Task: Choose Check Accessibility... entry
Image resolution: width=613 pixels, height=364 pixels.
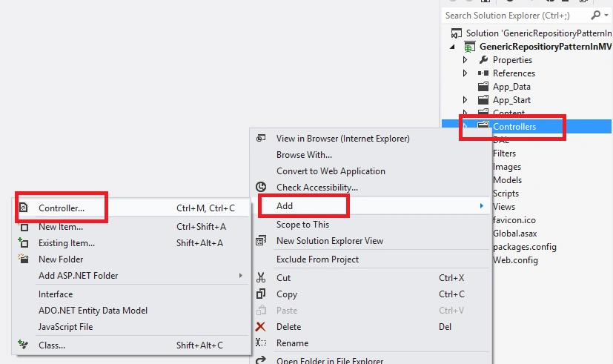Action: [x=371, y=188]
